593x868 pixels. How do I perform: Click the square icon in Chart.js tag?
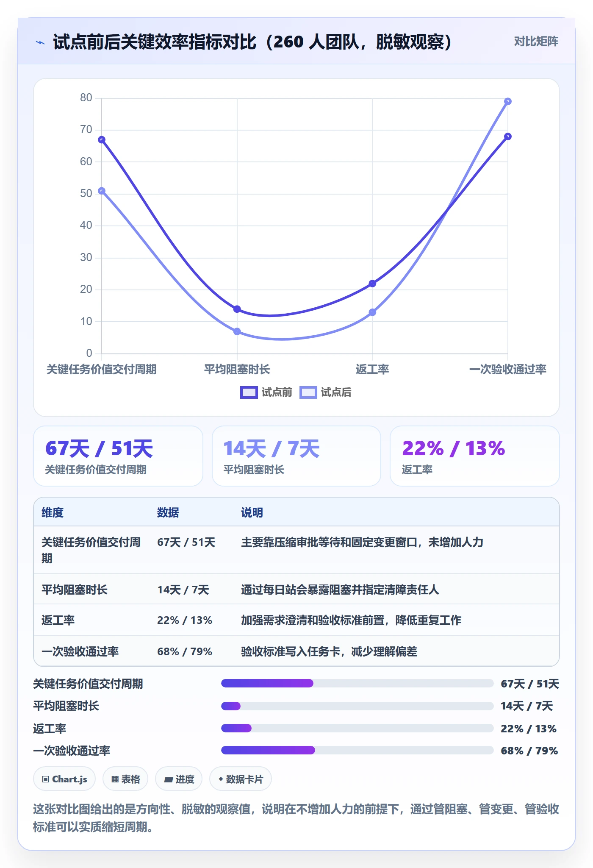tap(46, 779)
